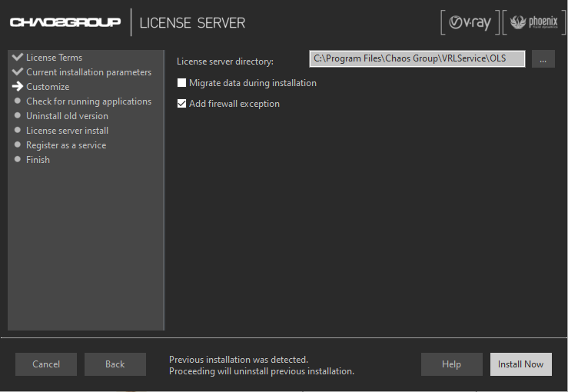The height and width of the screenshot is (392, 568).
Task: Click bullet beside Register as a service
Action: tap(18, 145)
